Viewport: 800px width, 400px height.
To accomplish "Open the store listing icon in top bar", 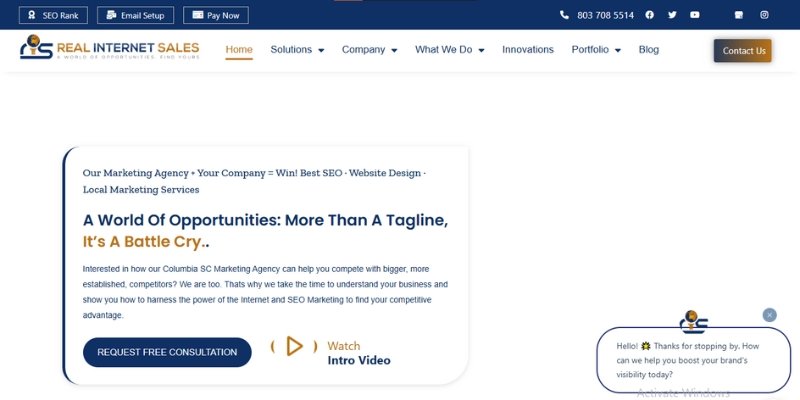I will coord(739,15).
